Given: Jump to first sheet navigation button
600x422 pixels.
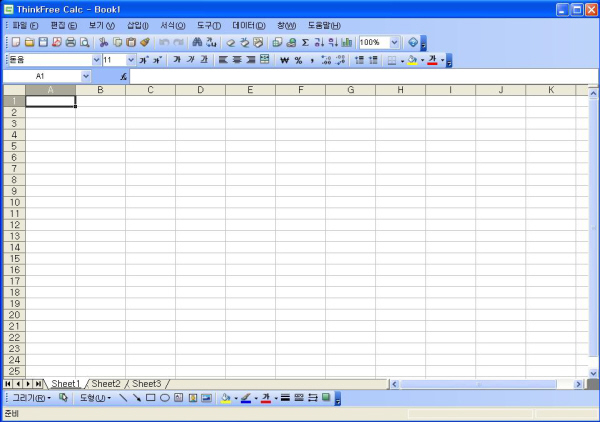Looking at the screenshot, I should coord(8,384).
